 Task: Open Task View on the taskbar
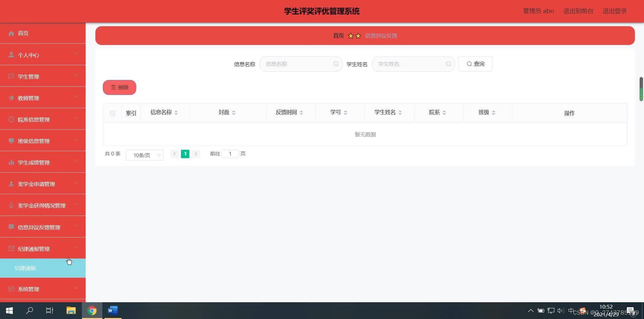(50, 311)
